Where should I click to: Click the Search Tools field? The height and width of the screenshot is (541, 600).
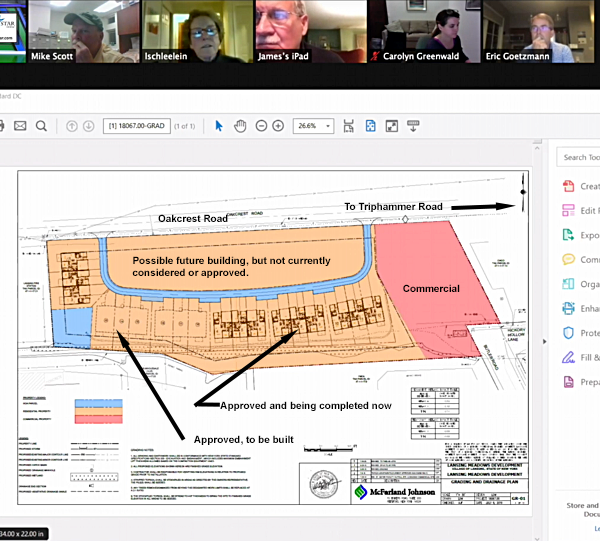[578, 157]
